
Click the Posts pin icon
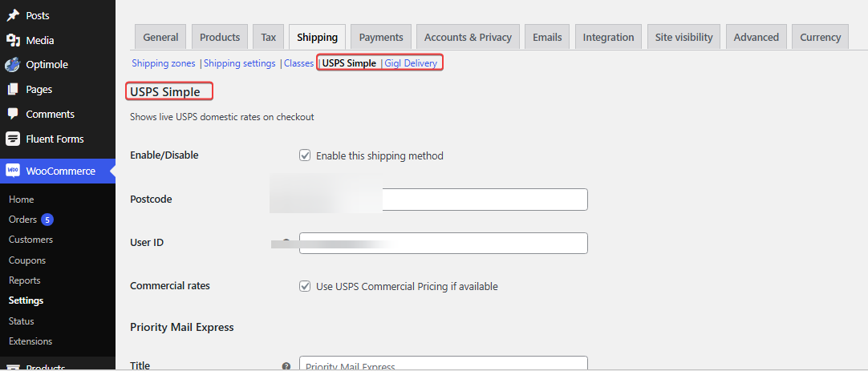click(x=12, y=15)
